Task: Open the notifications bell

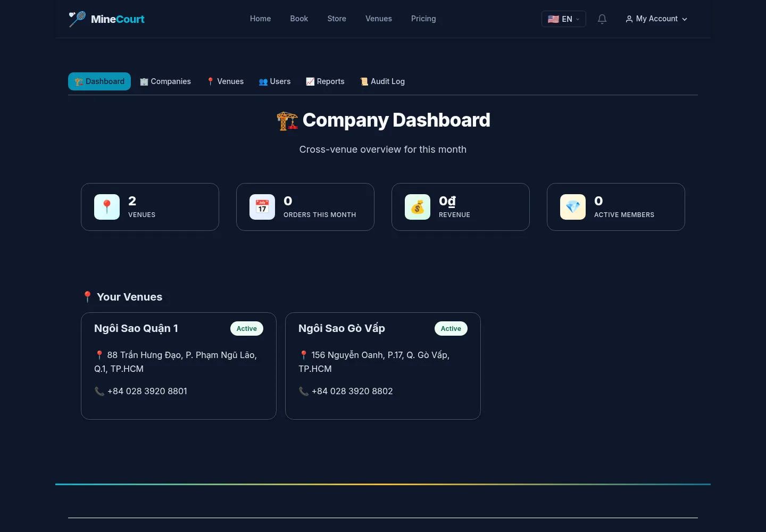Action: pos(602,19)
